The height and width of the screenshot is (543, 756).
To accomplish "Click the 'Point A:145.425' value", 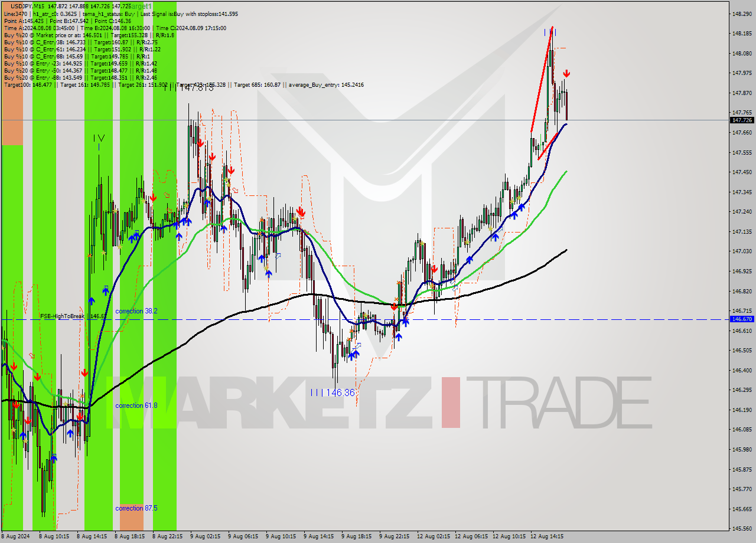I will click(x=23, y=21).
